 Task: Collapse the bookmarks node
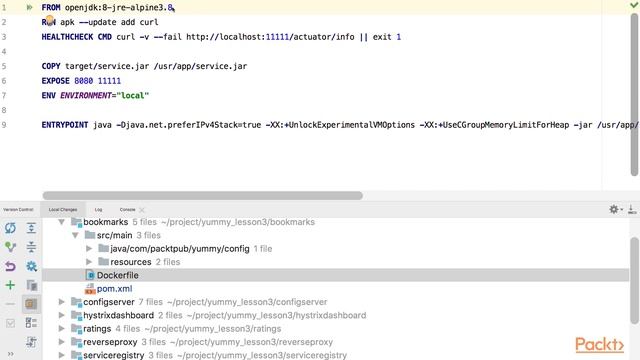point(62,222)
